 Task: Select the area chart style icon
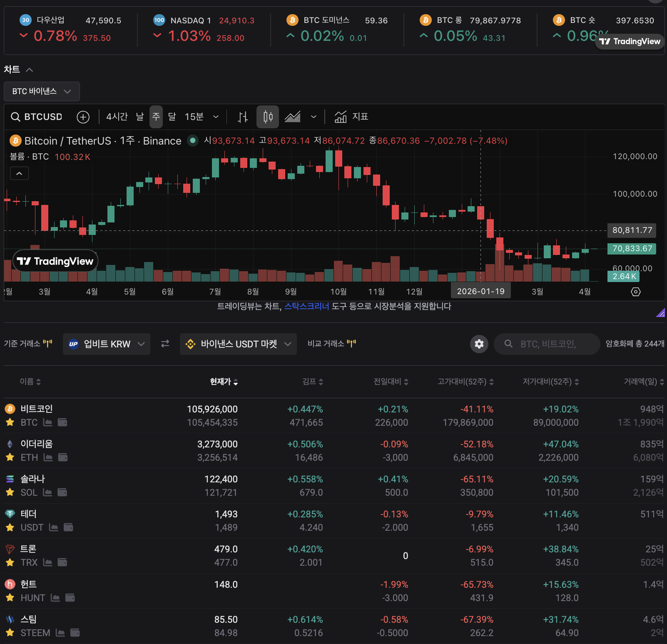point(293,117)
